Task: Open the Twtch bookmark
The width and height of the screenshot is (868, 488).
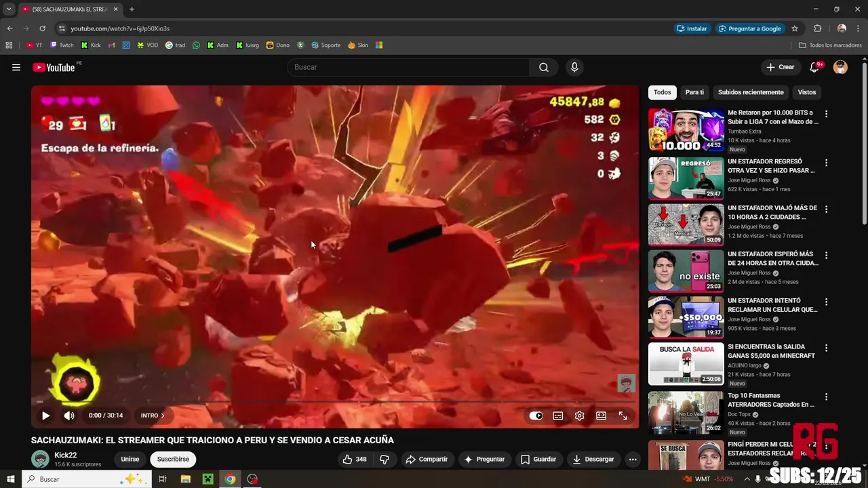Action: pos(62,45)
